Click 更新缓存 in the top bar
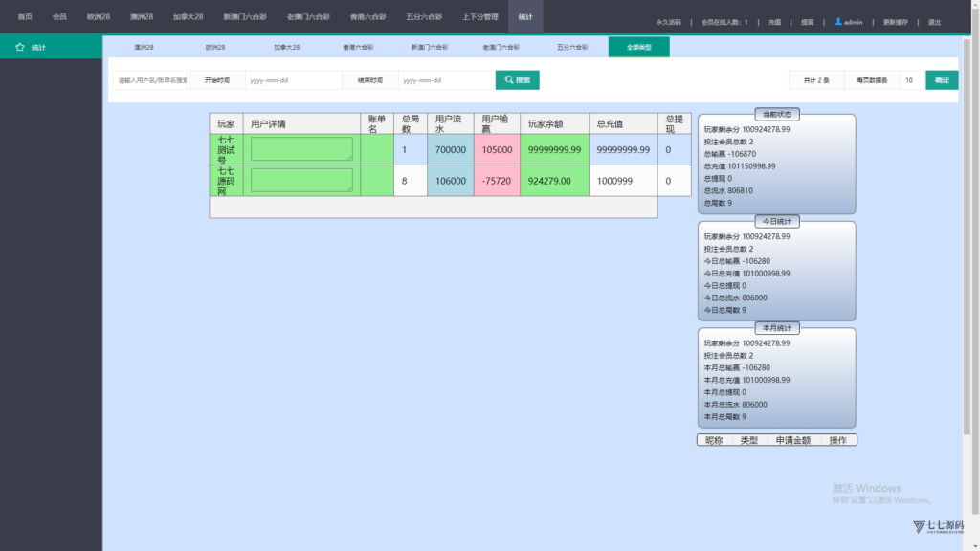The height and width of the screenshot is (551, 980). [x=896, y=22]
